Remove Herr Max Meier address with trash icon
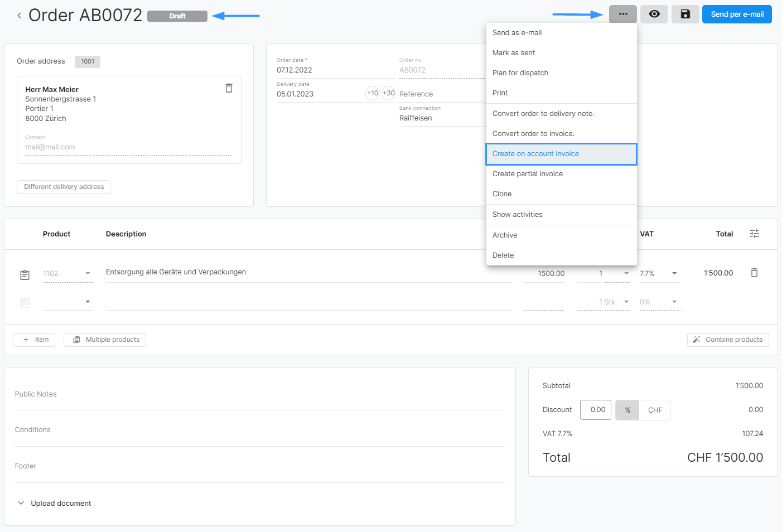 coord(229,88)
